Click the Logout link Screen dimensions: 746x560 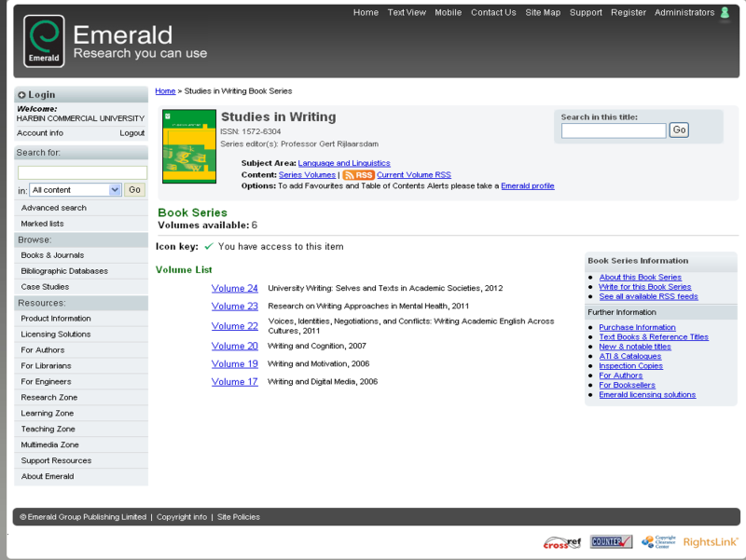point(131,133)
